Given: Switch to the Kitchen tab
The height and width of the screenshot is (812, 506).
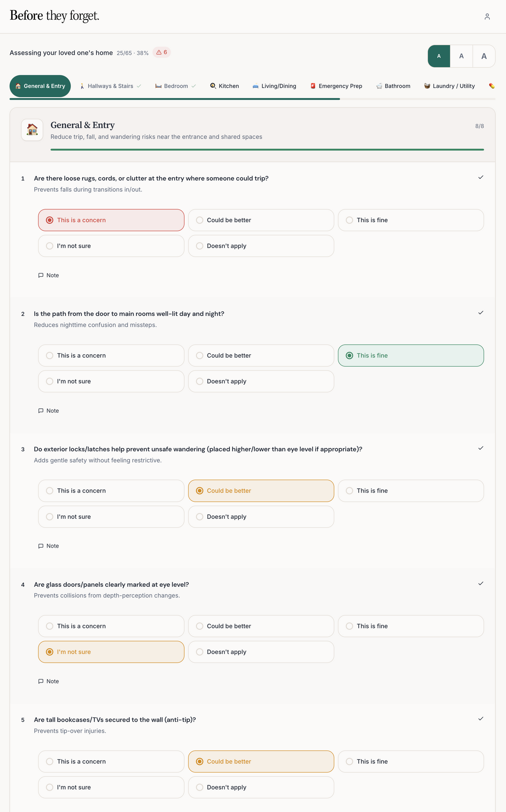Looking at the screenshot, I should coord(224,86).
